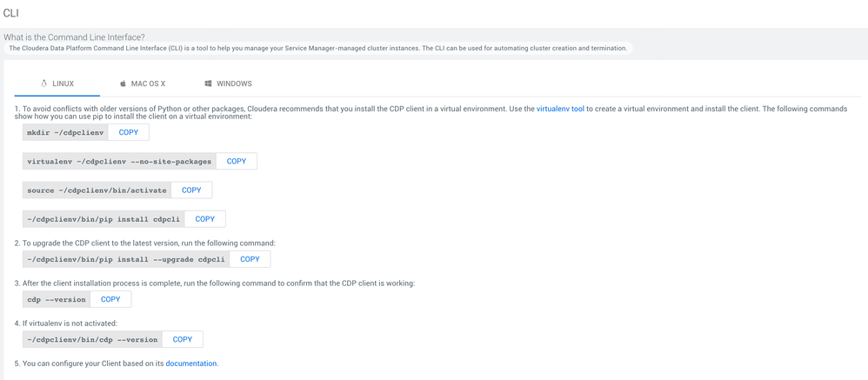Click the Apple logo icon

[x=123, y=83]
